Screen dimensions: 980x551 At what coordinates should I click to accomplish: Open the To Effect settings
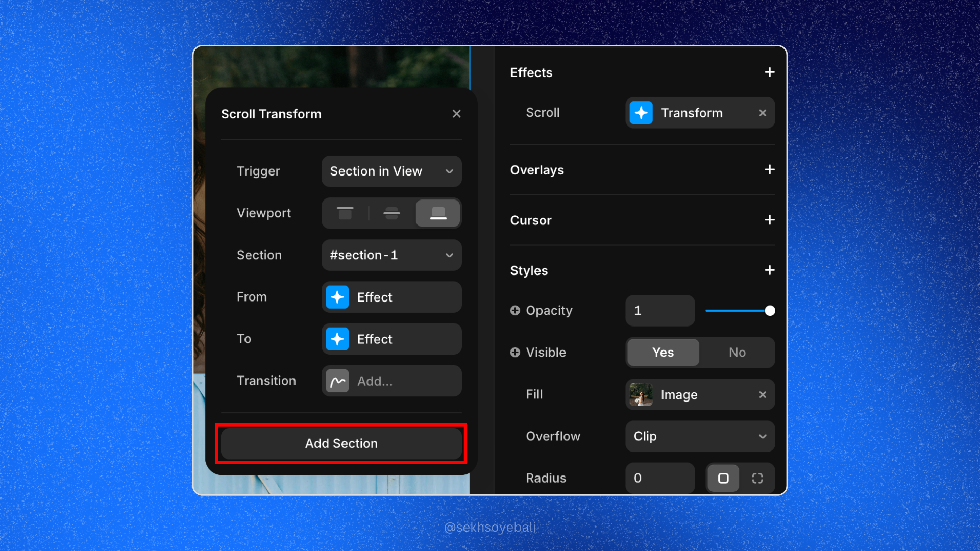pos(391,339)
